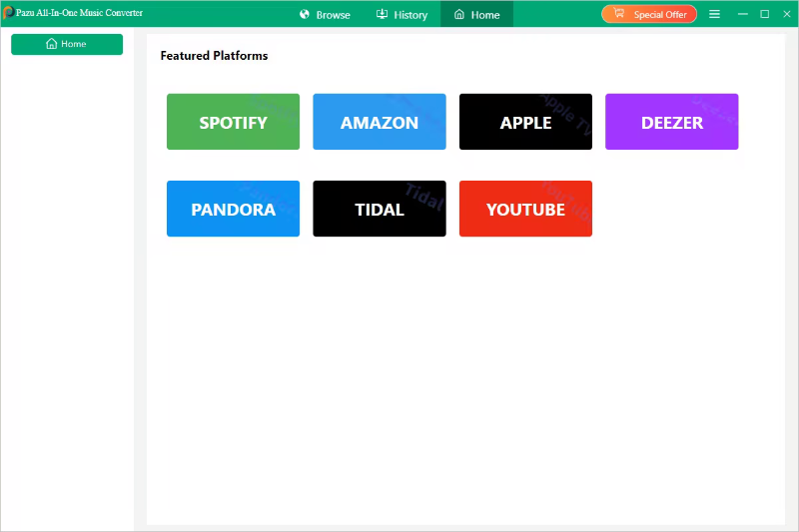Select the Home tab in the top bar

click(x=477, y=15)
